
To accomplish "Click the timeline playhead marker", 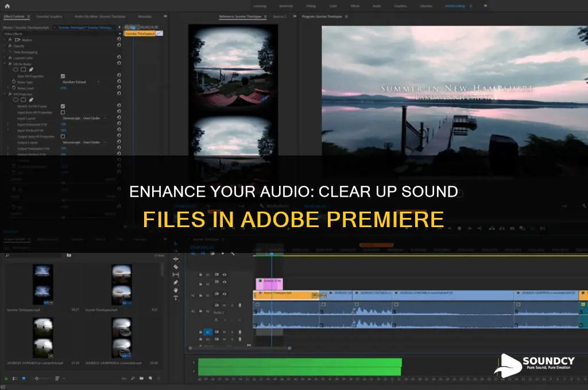I will 272,255.
